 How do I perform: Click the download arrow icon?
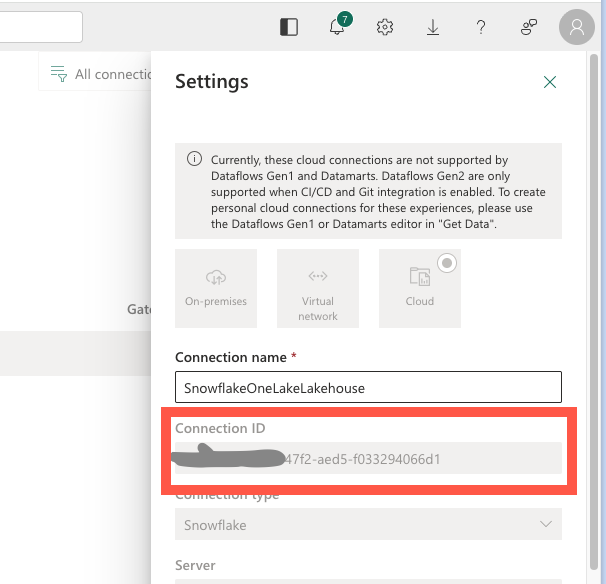(433, 28)
